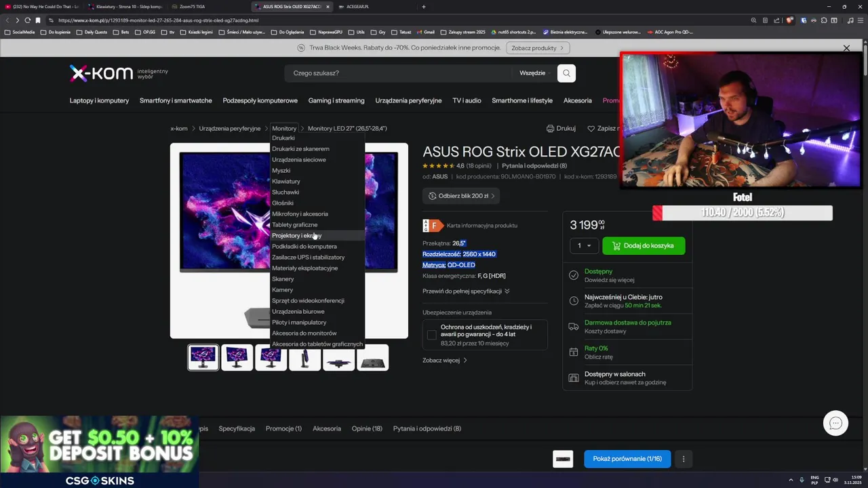Show hidden tray icons chevron
This screenshot has width=868, height=488.
(x=791, y=480)
